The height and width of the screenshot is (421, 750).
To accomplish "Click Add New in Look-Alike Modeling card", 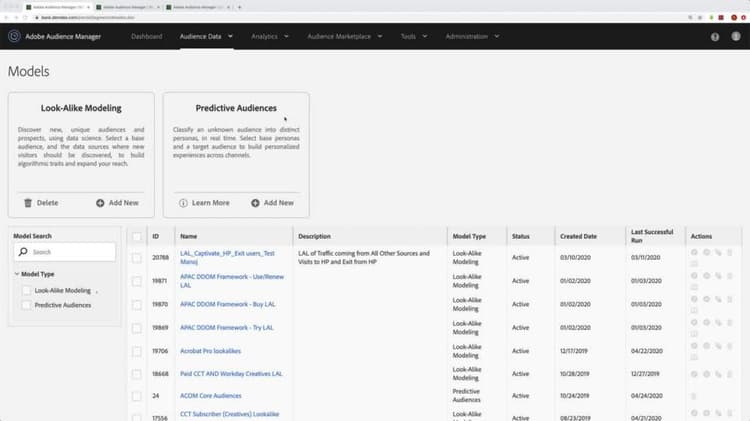I will [117, 203].
